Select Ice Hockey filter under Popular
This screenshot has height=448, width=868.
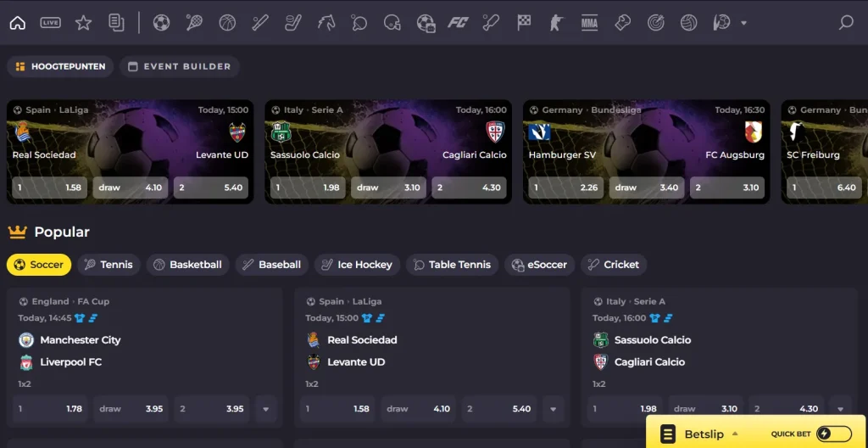pyautogui.click(x=357, y=265)
